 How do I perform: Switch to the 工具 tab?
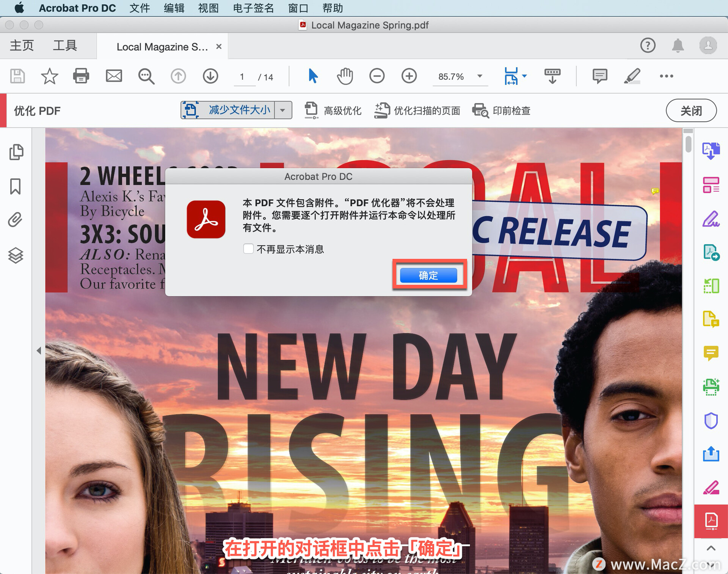coord(65,46)
